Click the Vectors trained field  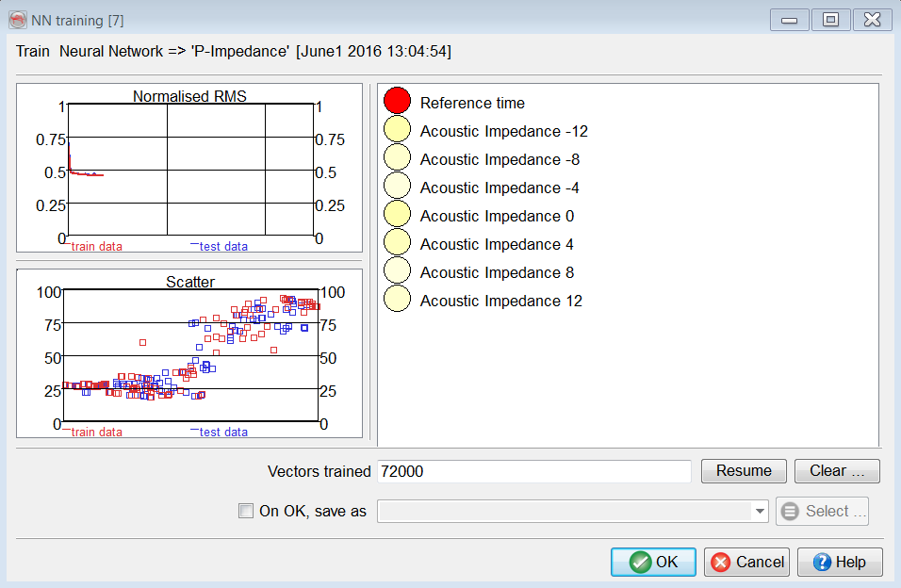(x=533, y=471)
